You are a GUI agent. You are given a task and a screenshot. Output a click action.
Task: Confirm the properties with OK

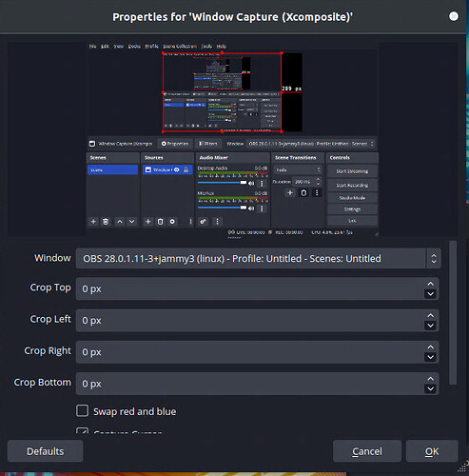432,451
